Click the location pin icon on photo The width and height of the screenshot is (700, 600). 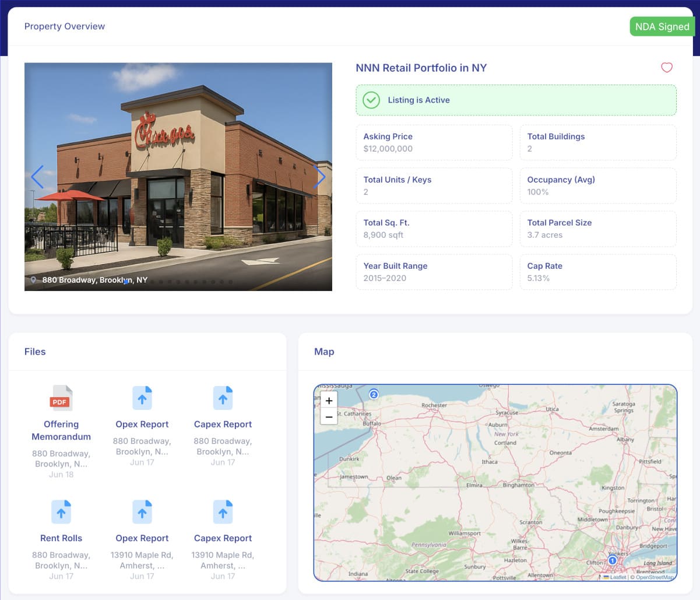pos(34,280)
